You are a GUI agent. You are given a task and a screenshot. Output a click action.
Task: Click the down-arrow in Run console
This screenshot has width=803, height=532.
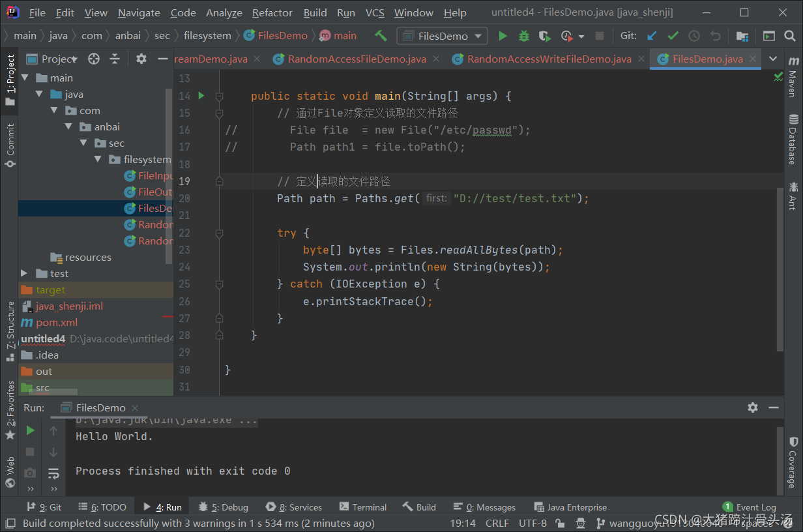(x=53, y=451)
